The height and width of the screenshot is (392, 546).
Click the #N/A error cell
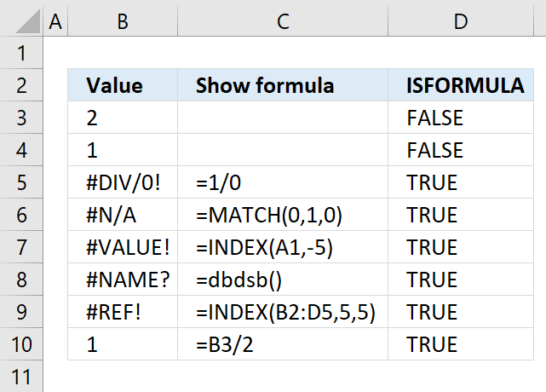(123, 215)
